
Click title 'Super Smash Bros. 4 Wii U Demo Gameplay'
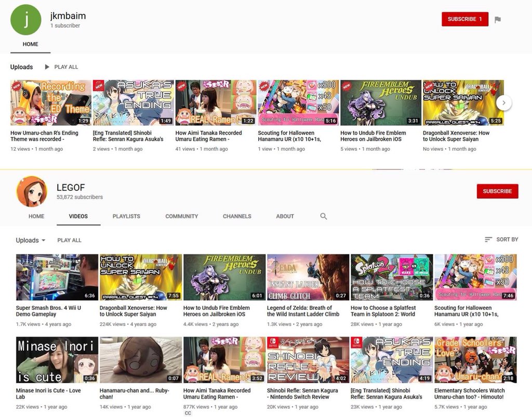[x=48, y=311]
